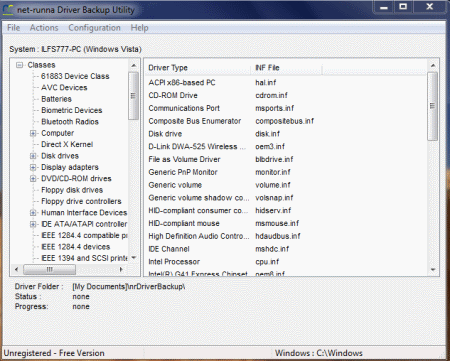The width and height of the screenshot is (450, 361).
Task: Click the net-runna app icon in title bar
Action: click(8, 10)
